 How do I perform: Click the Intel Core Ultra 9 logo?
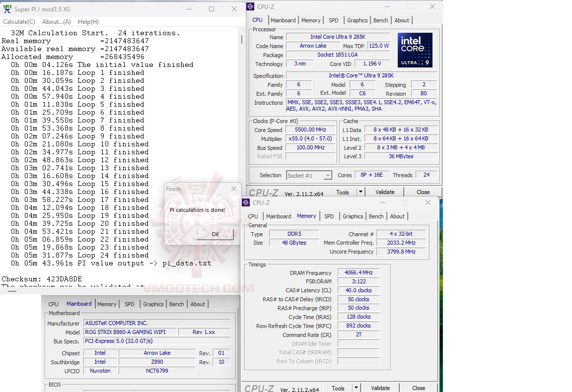(x=415, y=50)
